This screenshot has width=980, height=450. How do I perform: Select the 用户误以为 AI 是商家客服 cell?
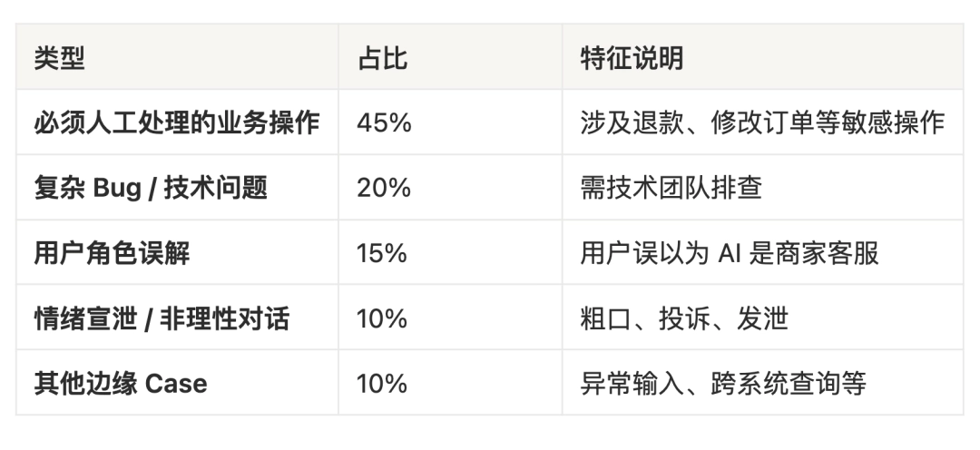(730, 253)
